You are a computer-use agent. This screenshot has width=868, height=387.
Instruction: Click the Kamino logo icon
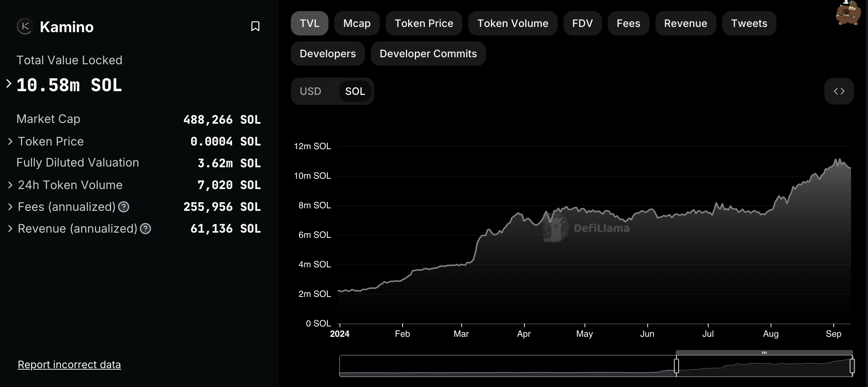pyautogui.click(x=25, y=27)
